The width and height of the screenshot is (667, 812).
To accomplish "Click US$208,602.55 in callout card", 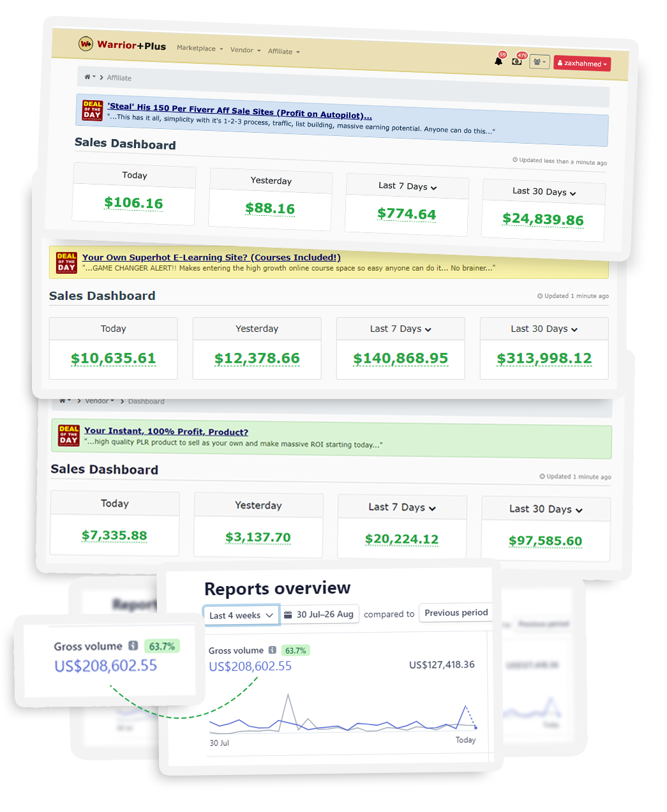I will 105,666.
